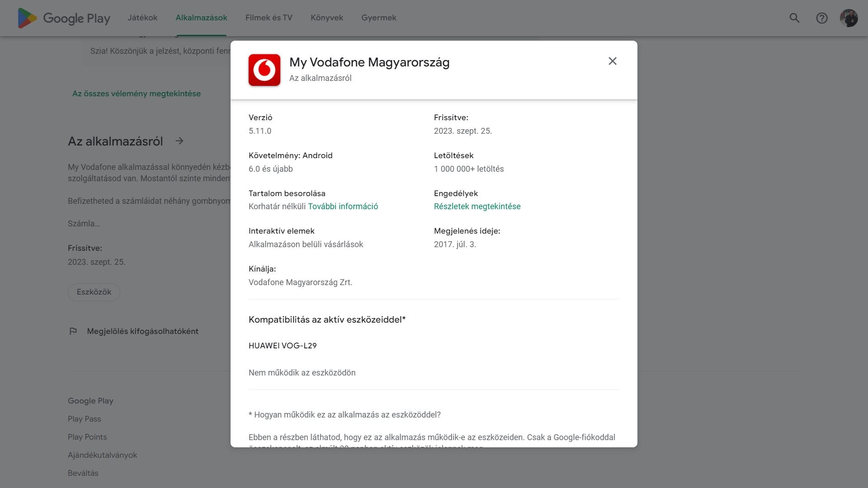The image size is (868, 488).
Task: Click the Korhatár nélküli rating text
Action: tap(277, 206)
